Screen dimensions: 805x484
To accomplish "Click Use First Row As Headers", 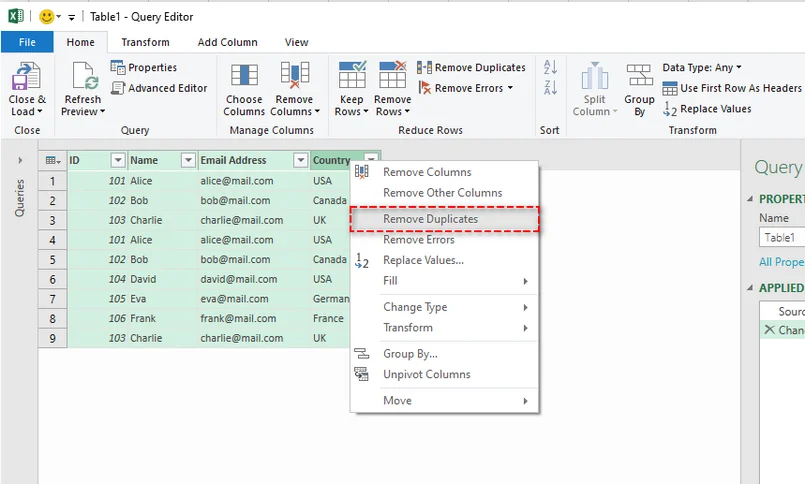I will pos(732,88).
